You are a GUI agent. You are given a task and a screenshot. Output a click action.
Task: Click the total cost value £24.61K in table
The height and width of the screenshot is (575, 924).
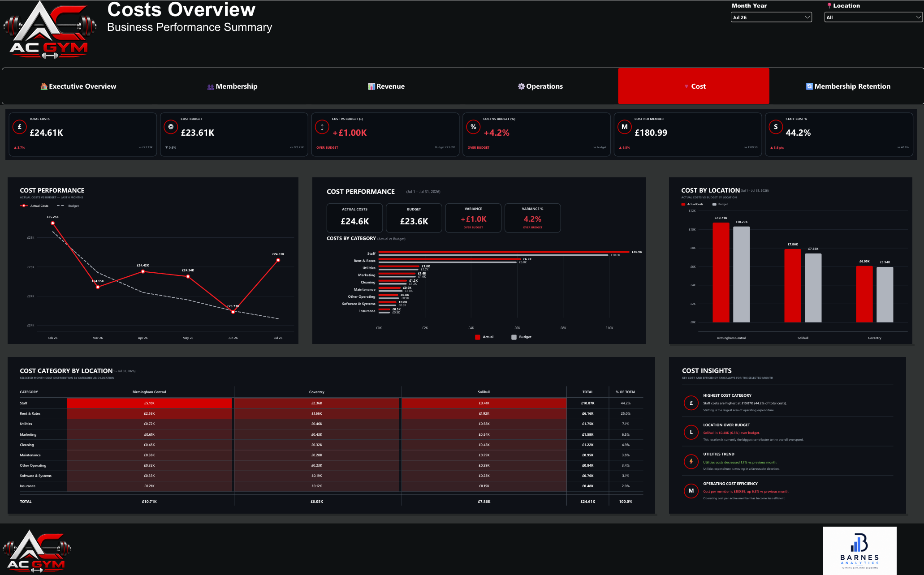587,502
